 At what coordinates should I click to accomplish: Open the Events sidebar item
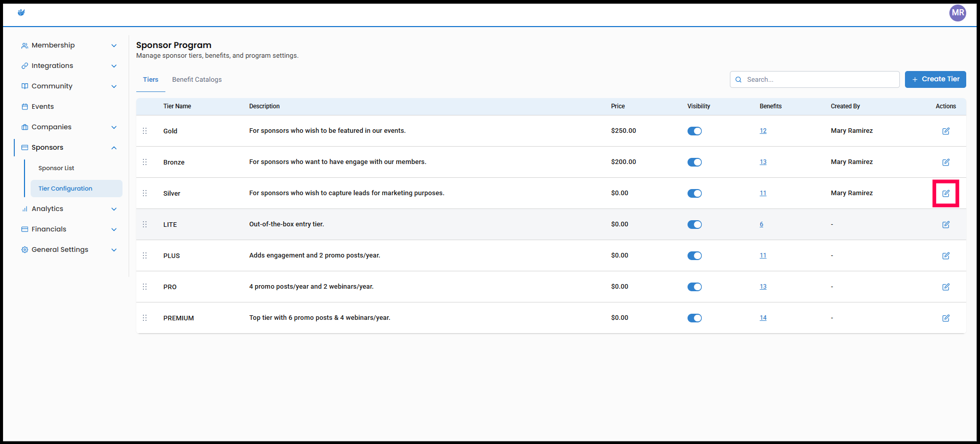coord(42,107)
